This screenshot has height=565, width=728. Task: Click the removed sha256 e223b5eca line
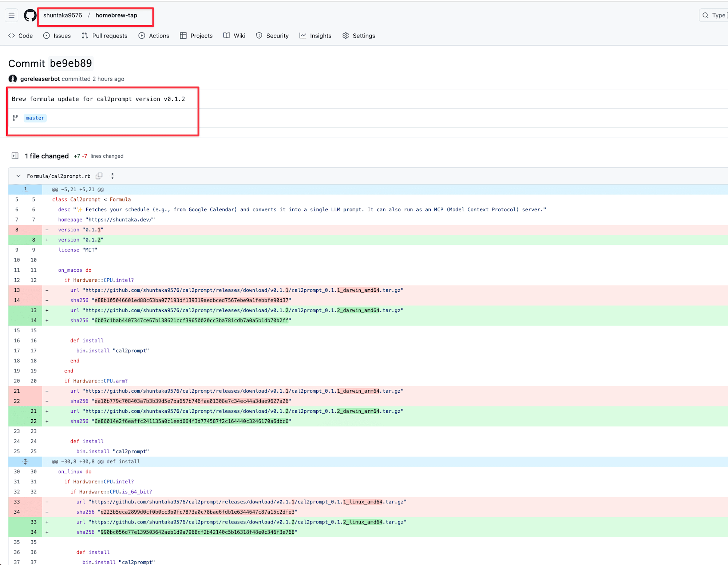coord(368,512)
